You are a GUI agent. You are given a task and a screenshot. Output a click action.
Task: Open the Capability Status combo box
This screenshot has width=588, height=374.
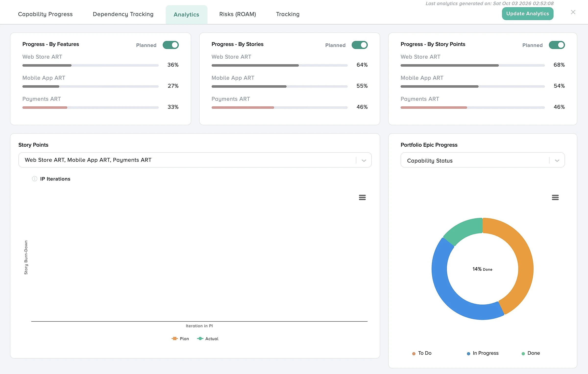483,160
